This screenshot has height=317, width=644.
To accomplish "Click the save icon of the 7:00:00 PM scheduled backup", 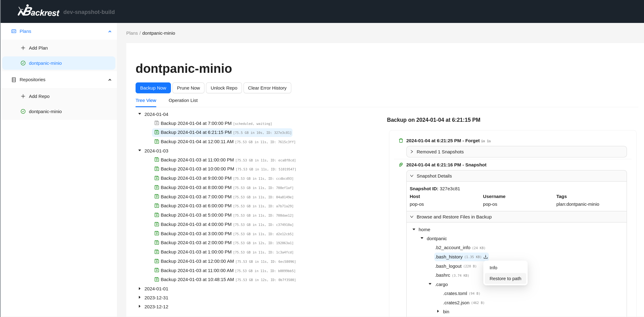I will [x=157, y=123].
